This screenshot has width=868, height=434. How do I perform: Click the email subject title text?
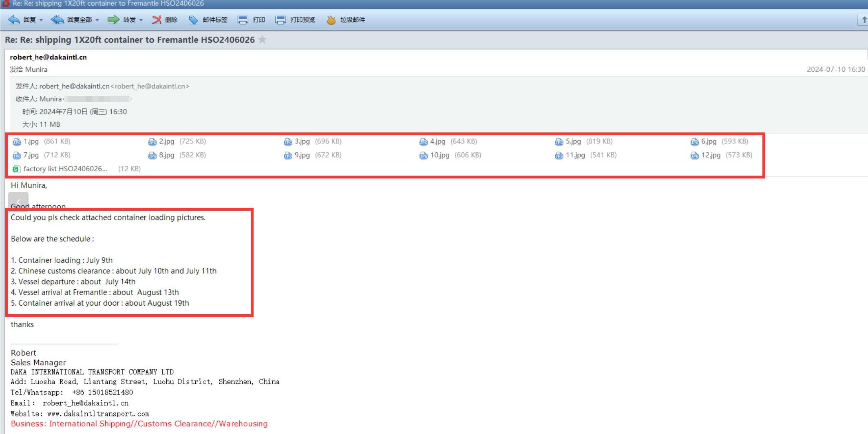(x=130, y=40)
